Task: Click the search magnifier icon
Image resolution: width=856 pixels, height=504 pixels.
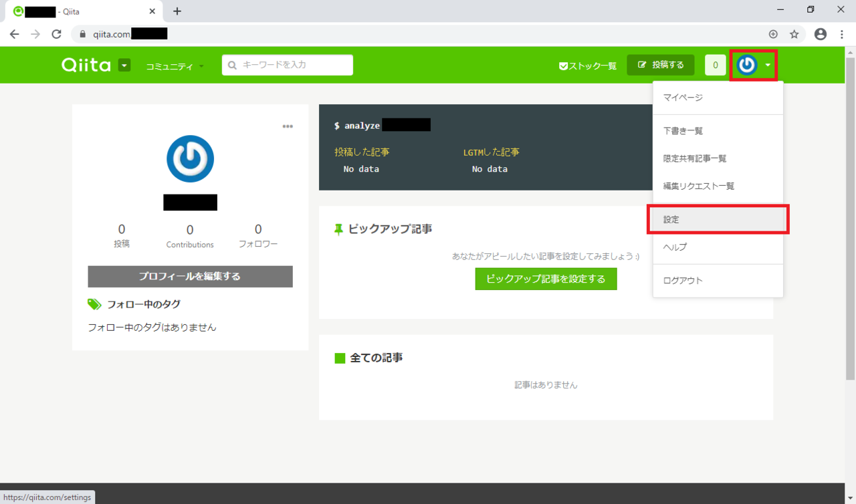Action: point(233,66)
